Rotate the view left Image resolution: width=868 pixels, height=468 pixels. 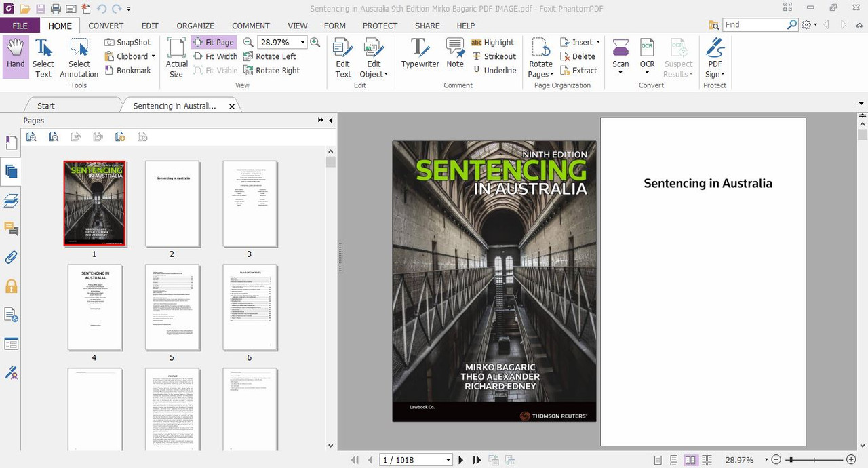[269, 56]
